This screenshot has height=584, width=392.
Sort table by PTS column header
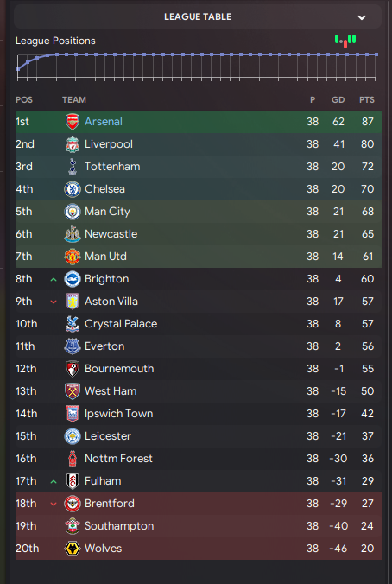367,100
